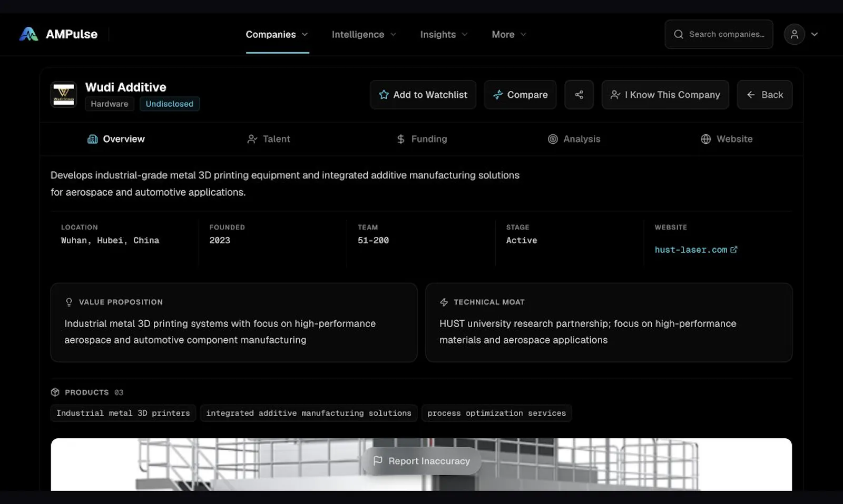Click the building icon on Overview tab

[93, 139]
